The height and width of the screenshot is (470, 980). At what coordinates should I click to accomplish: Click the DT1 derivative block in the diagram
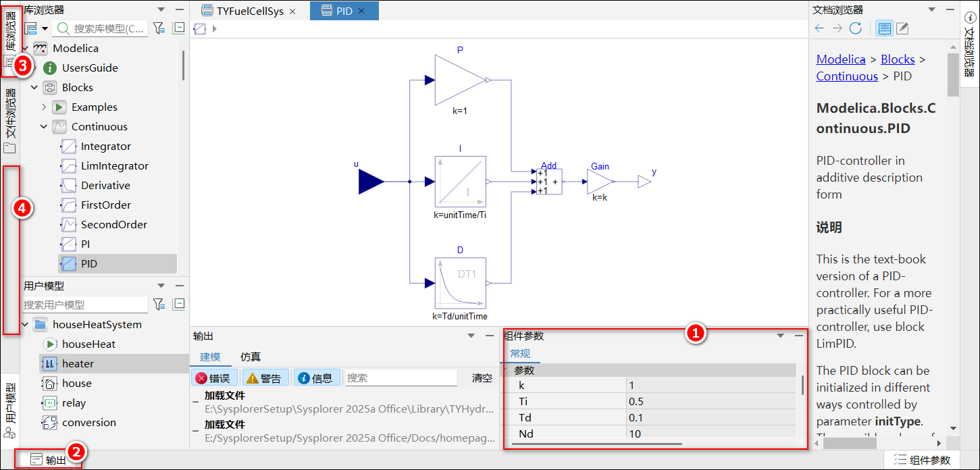tap(460, 282)
